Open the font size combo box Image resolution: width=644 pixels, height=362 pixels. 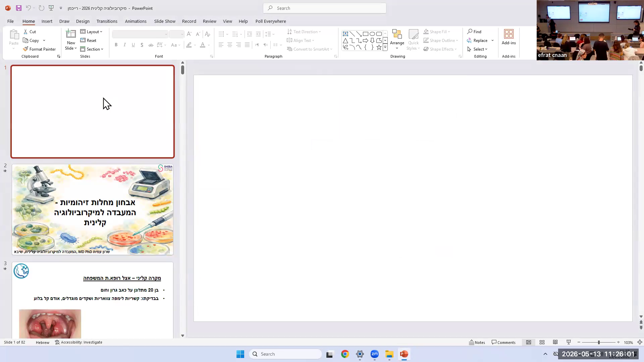[177, 34]
